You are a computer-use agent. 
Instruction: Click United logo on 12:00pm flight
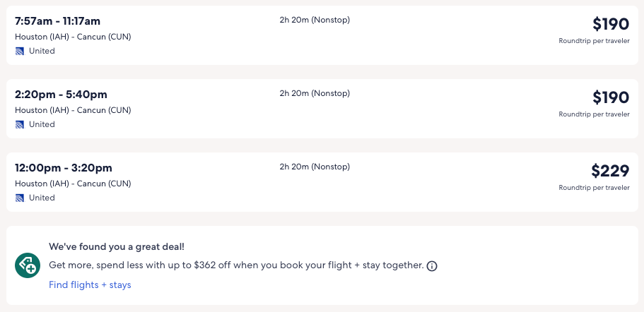[20, 198]
